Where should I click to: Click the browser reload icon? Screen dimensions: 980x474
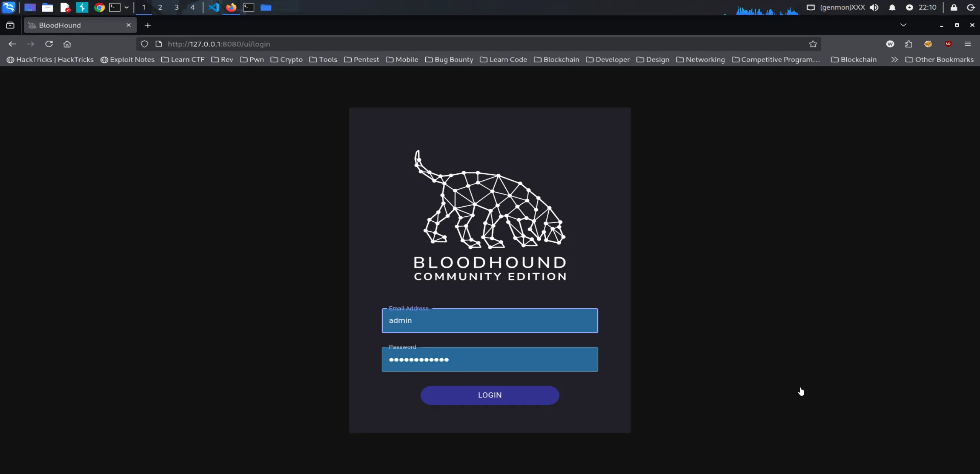pos(49,44)
